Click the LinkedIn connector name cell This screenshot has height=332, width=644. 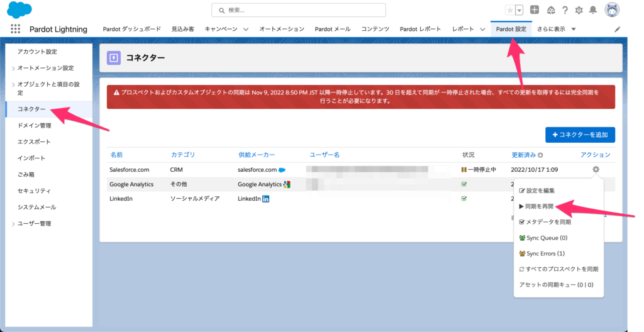121,199
